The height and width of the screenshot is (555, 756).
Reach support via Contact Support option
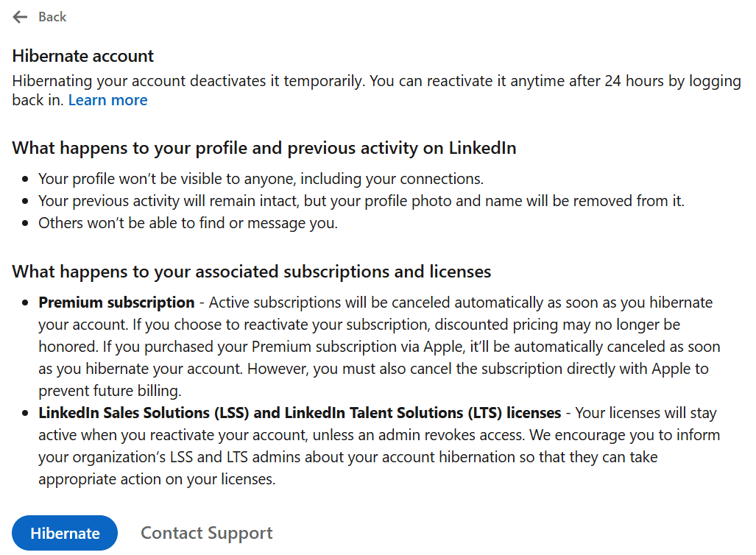click(x=206, y=532)
